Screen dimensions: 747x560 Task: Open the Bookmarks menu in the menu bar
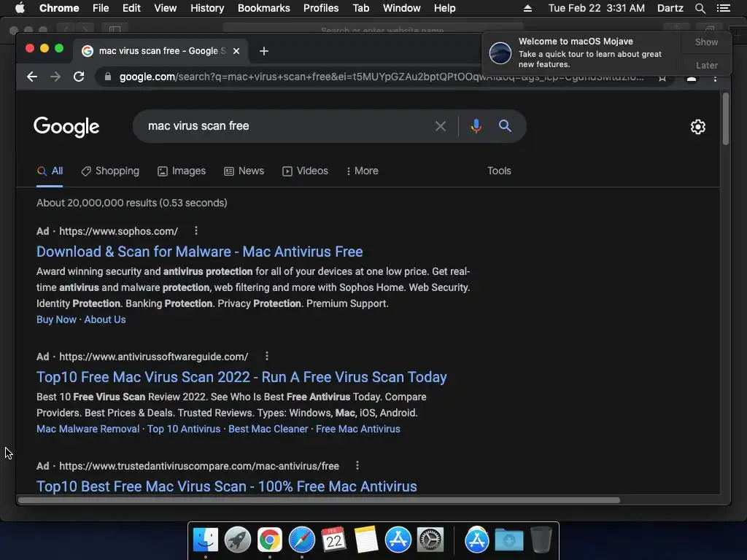[264, 8]
